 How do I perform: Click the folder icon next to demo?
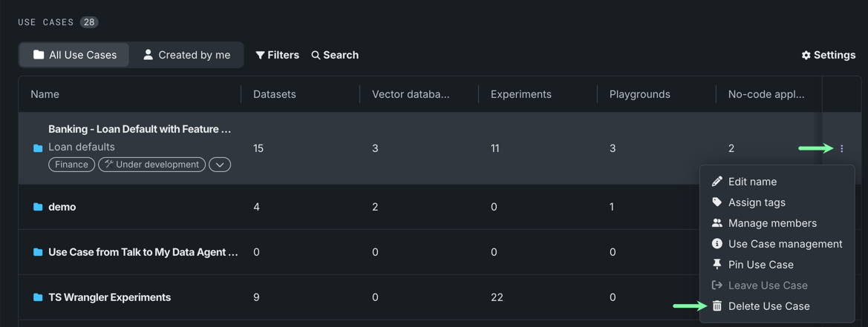38,207
